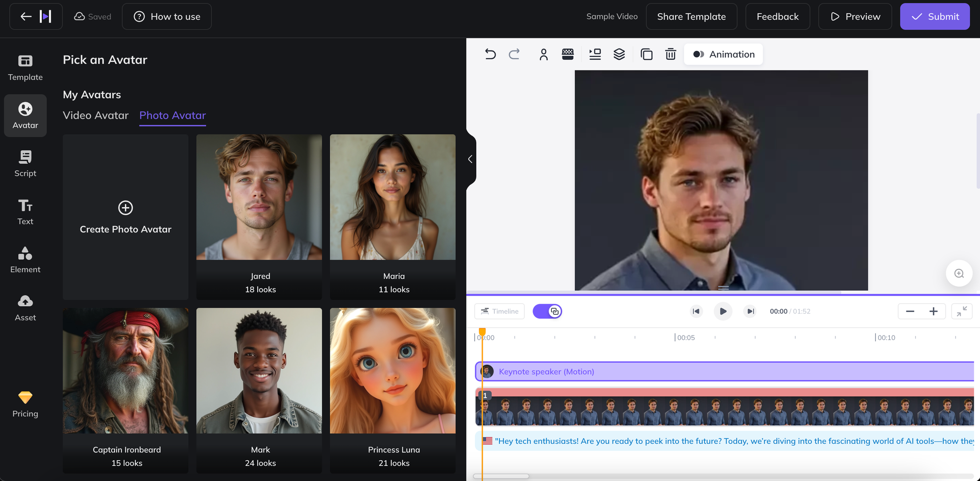Viewport: 980px width, 481px height.
Task: Click the Saved cloud status
Action: [93, 17]
